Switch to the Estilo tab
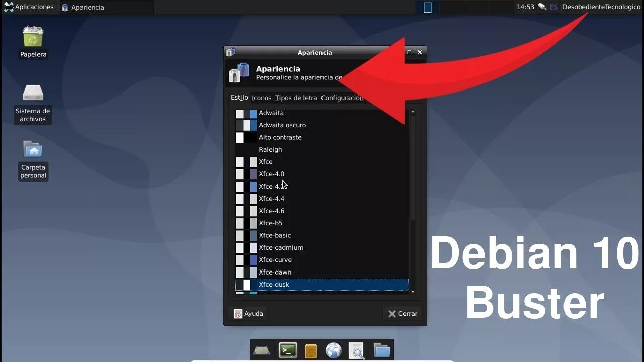Screen dimensions: 644x362 239,98
